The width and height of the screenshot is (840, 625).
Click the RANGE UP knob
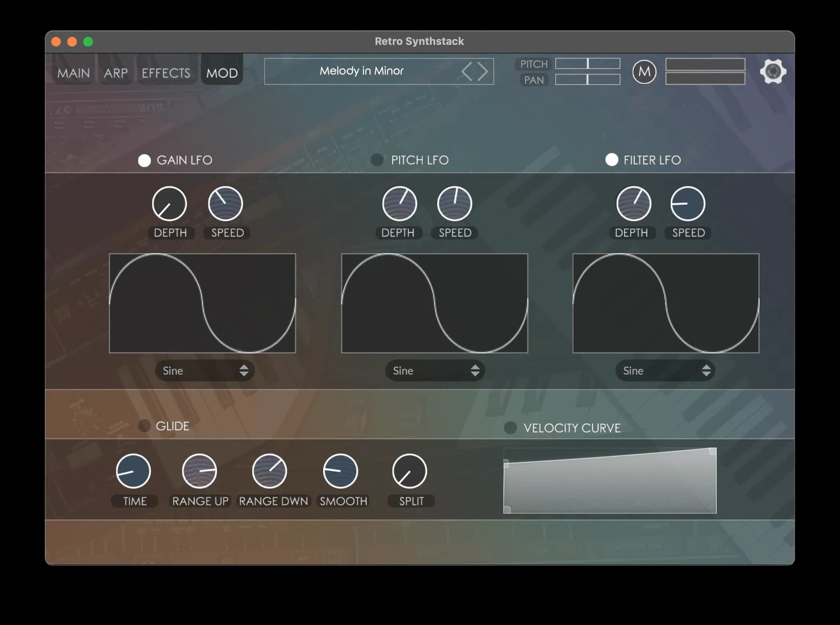(200, 470)
